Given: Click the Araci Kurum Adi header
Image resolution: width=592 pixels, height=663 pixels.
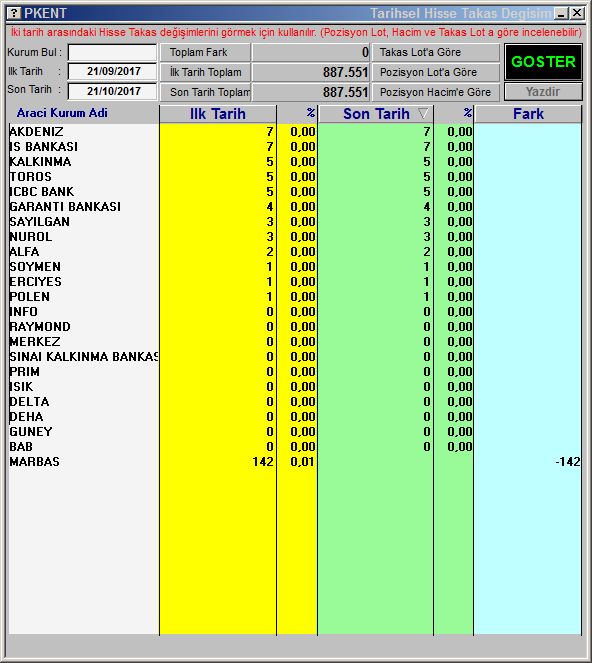Looking at the screenshot, I should [x=62, y=113].
